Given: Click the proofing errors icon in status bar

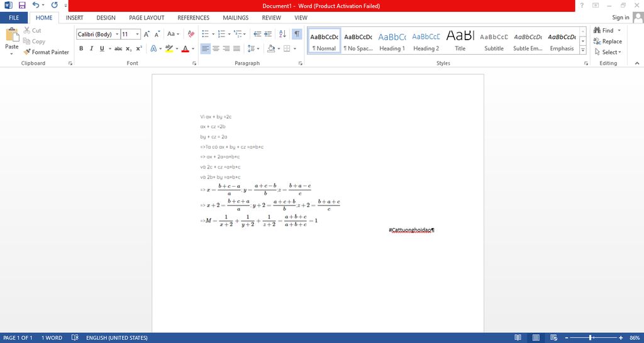Looking at the screenshot, I should [75, 338].
